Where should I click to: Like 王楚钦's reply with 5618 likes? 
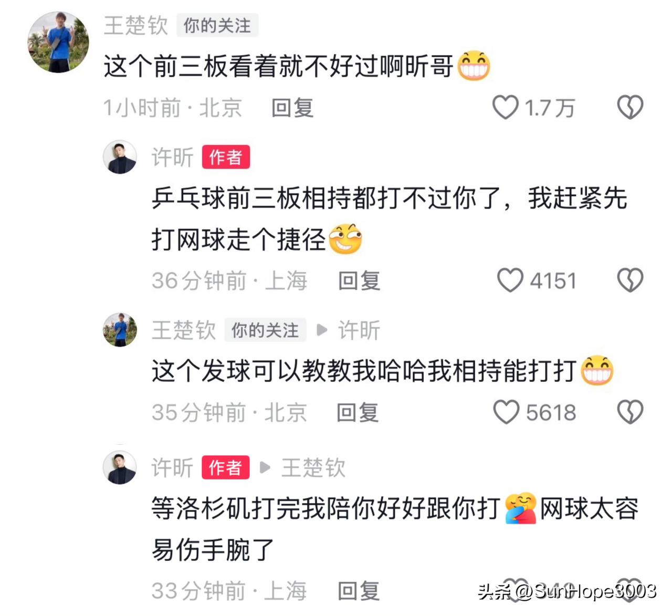pyautogui.click(x=506, y=412)
